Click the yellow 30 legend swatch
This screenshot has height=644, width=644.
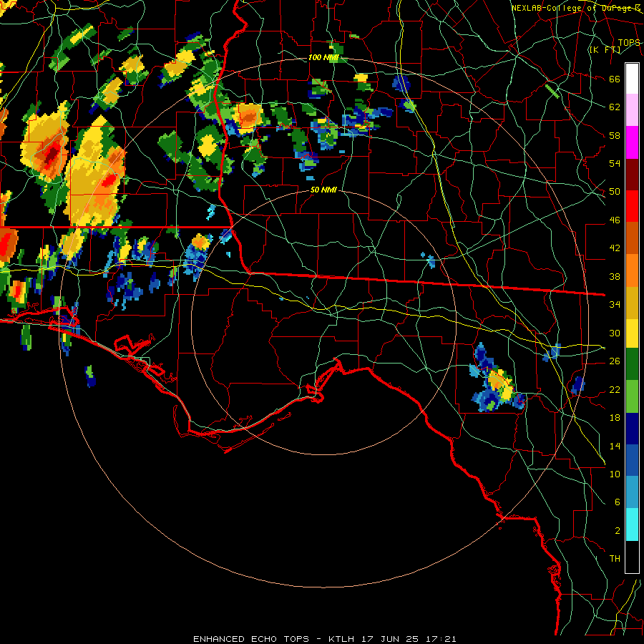click(632, 333)
